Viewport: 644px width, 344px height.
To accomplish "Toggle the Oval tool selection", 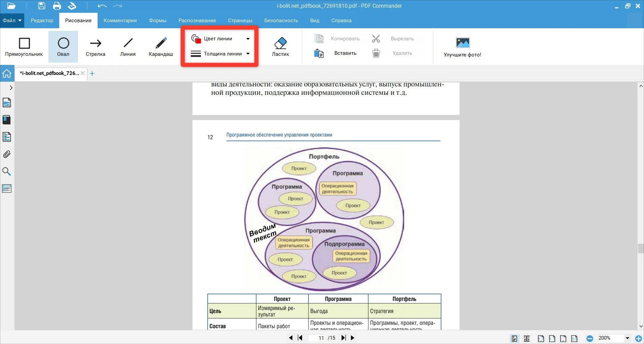I will click(63, 47).
